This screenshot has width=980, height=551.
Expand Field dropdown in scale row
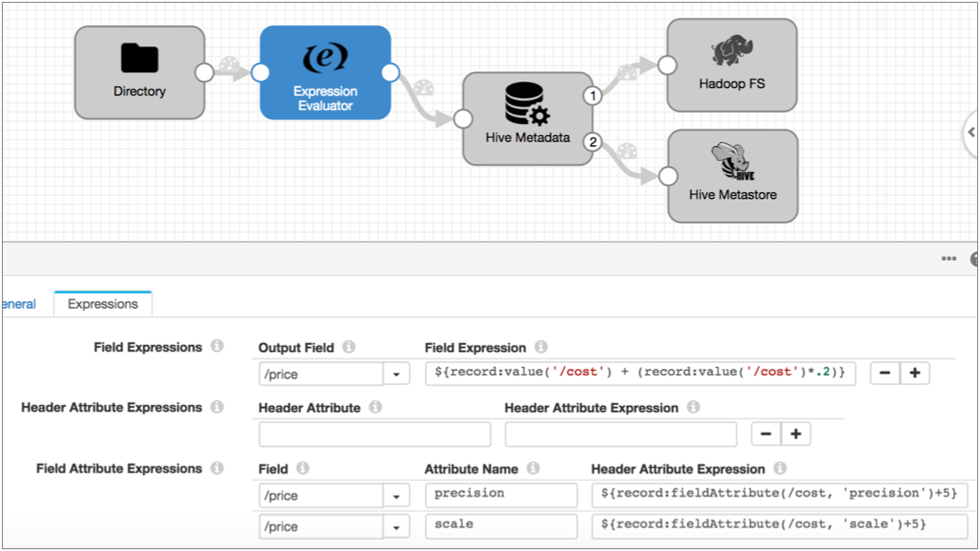click(397, 527)
